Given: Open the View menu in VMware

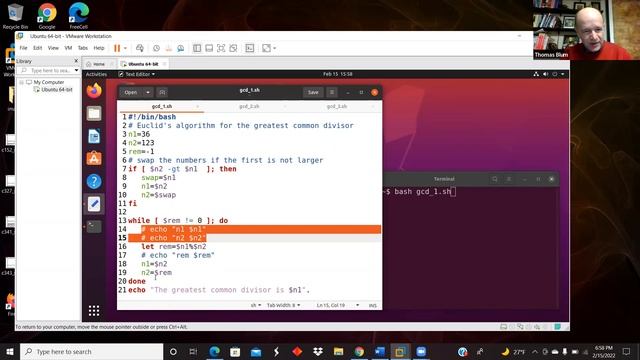Looking at the screenshot, I should coord(53,48).
